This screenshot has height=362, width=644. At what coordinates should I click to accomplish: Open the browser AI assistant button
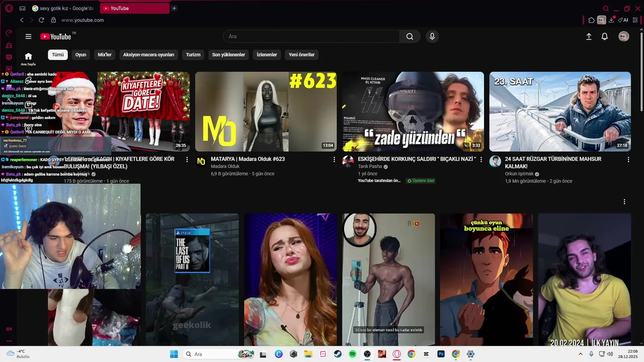pos(623,20)
